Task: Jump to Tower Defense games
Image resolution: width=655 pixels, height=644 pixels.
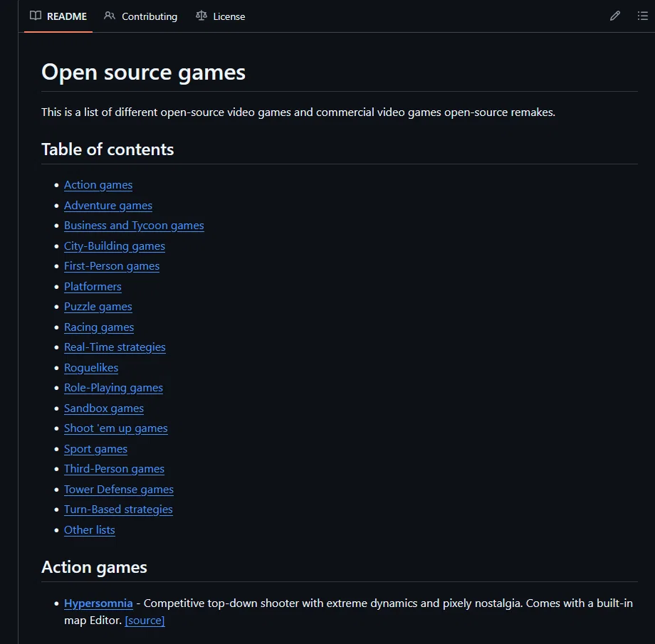Action: pyautogui.click(x=119, y=490)
